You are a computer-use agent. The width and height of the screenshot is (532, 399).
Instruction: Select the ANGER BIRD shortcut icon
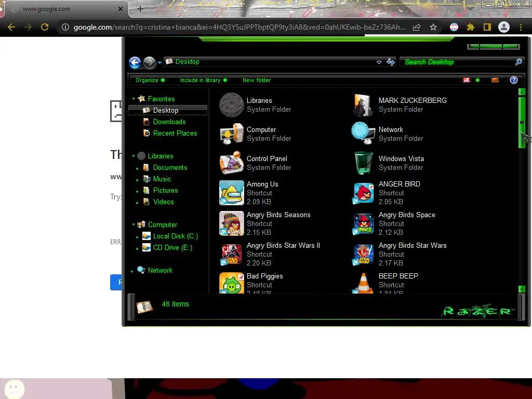[363, 193]
